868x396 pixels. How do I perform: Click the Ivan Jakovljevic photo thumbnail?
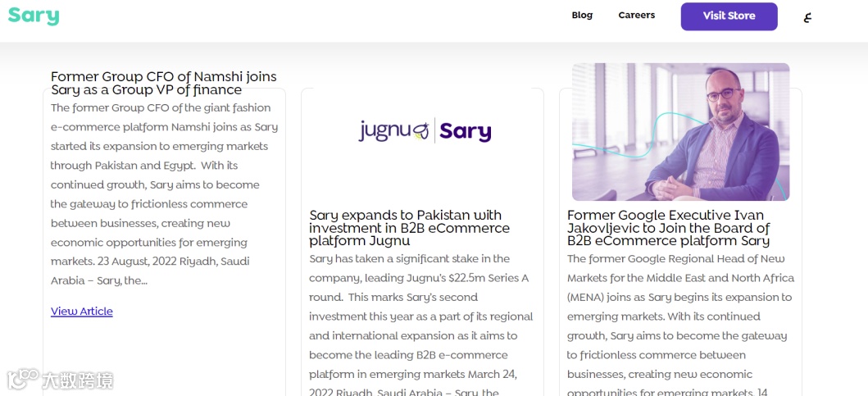[x=680, y=132]
